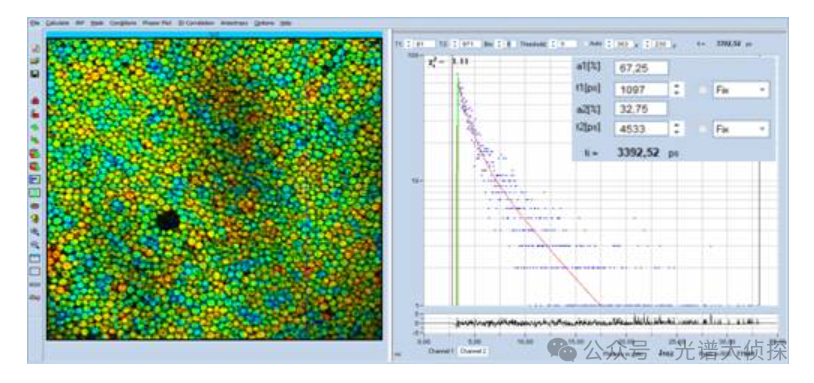This screenshot has height=383, width=814.
Task: Select the zoom in magnifier tool
Action: 35,231
